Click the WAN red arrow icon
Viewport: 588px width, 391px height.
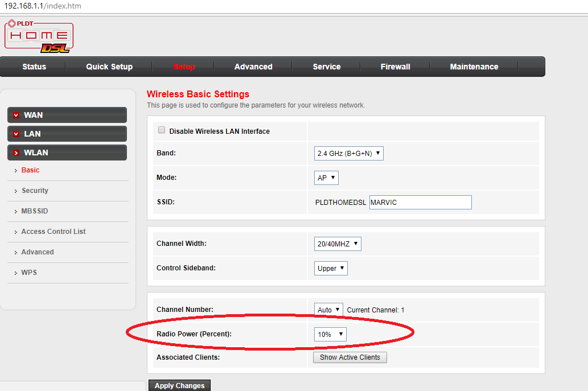(16, 115)
